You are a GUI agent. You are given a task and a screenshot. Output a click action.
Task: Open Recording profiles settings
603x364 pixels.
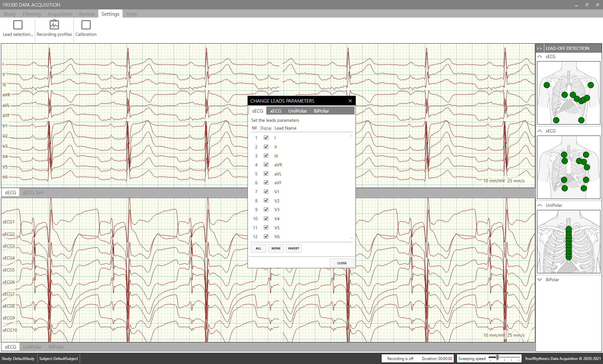point(54,28)
